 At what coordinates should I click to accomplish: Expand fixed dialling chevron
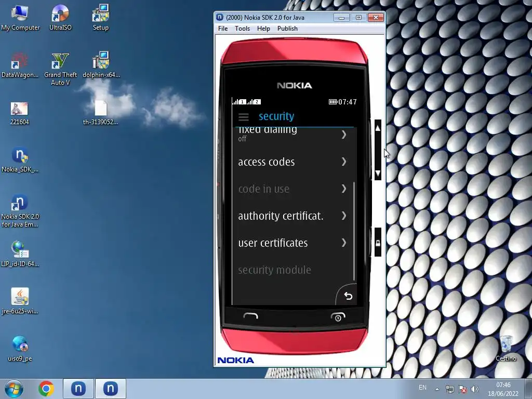coord(344,135)
